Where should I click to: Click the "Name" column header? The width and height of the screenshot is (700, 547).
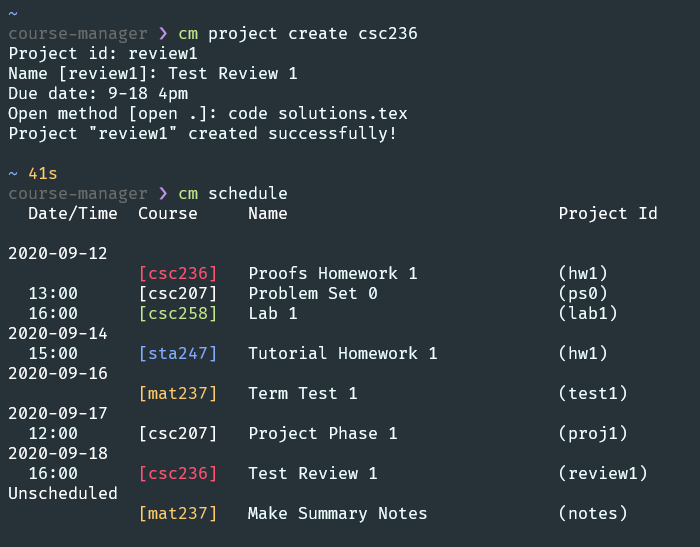(x=267, y=213)
